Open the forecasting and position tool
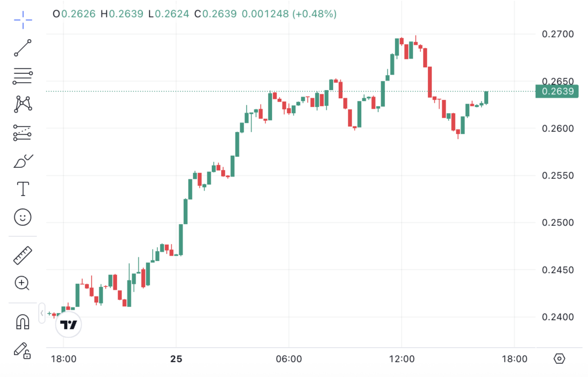Image resolution: width=588 pixels, height=377 pixels. (23, 133)
